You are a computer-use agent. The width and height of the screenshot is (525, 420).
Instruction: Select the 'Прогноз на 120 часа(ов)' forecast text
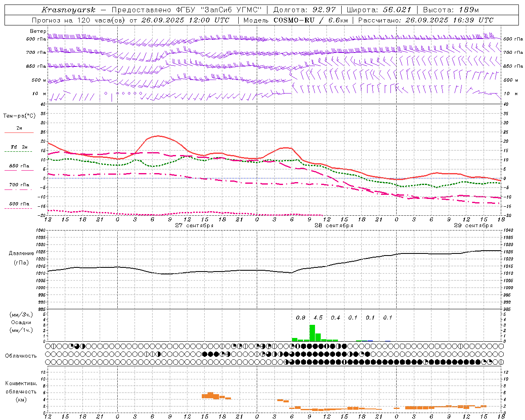79,20
